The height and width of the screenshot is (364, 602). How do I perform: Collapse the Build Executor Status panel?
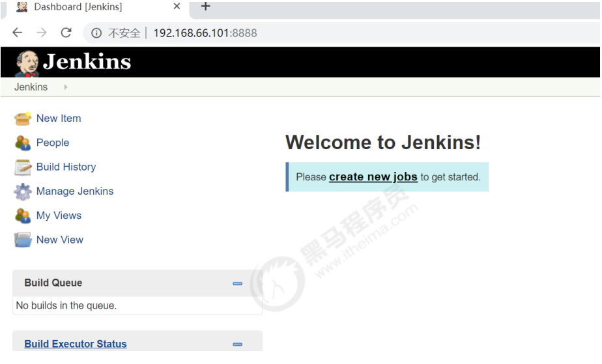pos(237,344)
